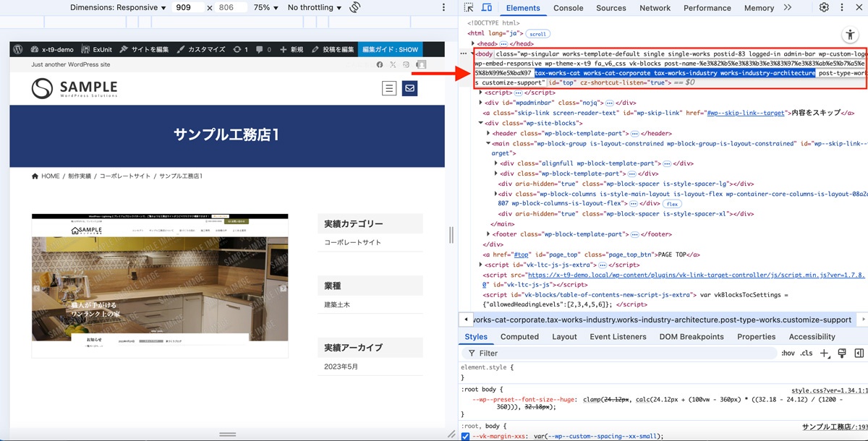Click the 建築土木 industry link
This screenshot has height=441, width=868.
pyautogui.click(x=337, y=305)
